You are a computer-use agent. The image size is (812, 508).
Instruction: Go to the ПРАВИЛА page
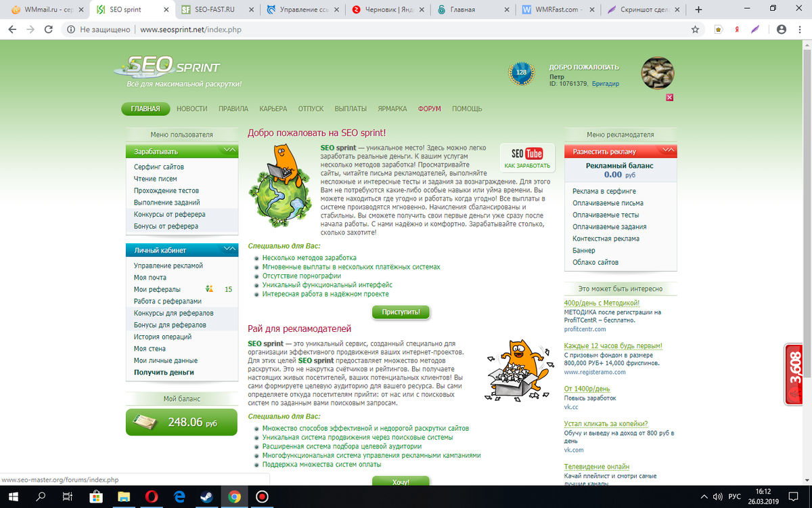(233, 108)
